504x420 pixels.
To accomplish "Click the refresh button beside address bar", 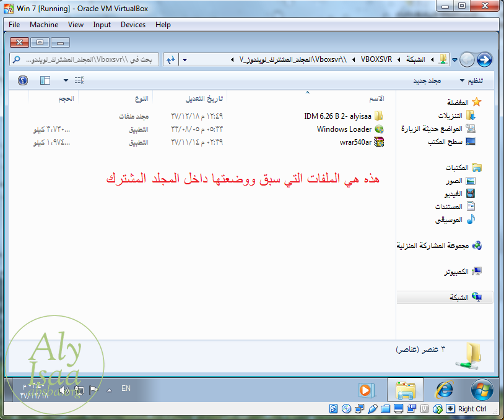I will click(169, 59).
